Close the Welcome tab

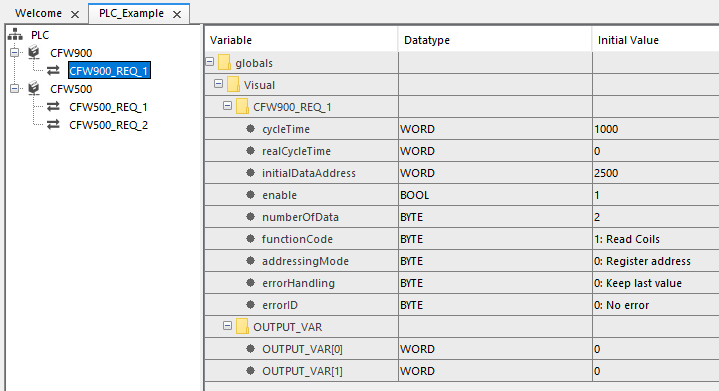coord(75,15)
